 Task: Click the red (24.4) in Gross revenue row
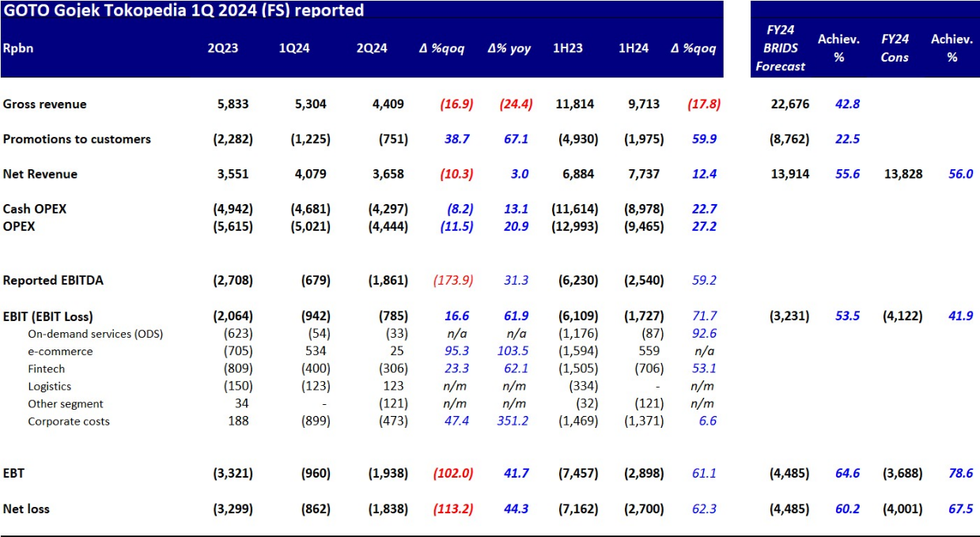click(x=516, y=104)
